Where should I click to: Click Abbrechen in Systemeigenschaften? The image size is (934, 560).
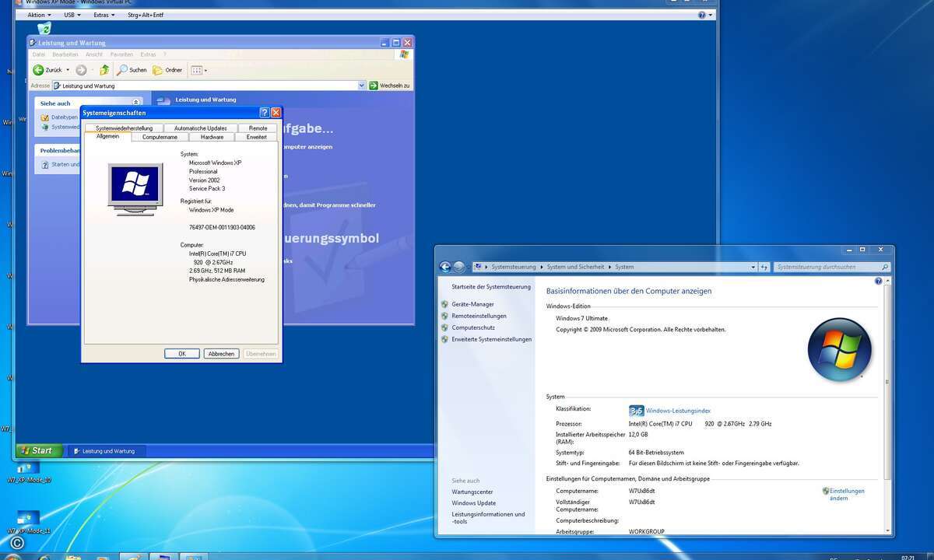221,354
